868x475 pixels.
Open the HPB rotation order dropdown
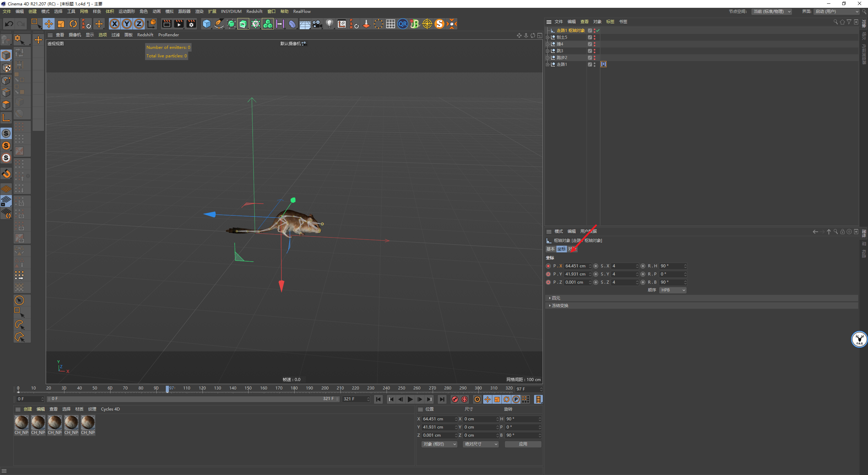click(x=673, y=290)
